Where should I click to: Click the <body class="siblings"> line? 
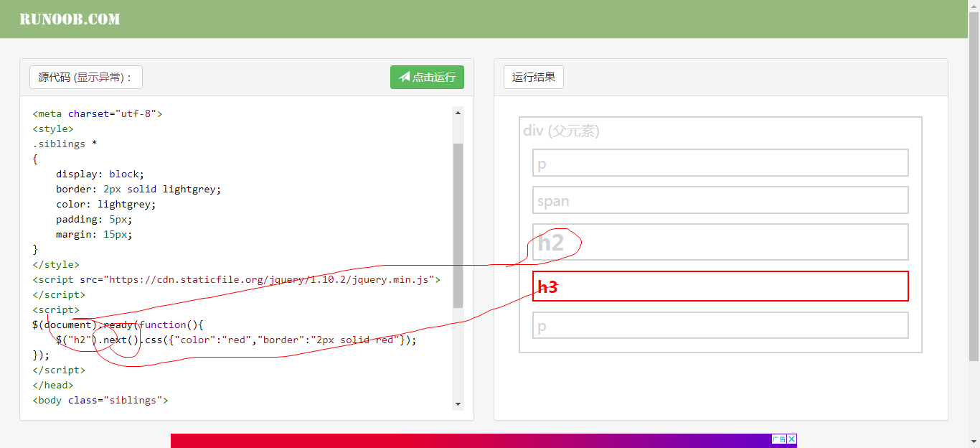click(x=100, y=400)
